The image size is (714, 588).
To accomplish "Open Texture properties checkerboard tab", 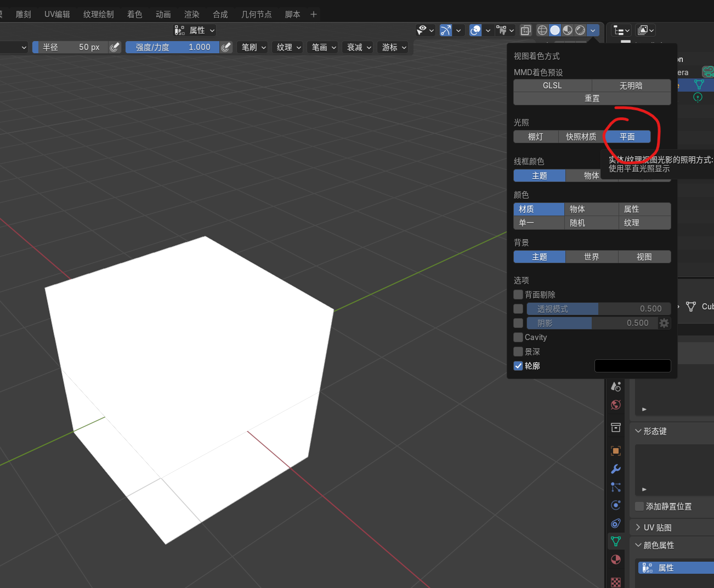I will (616, 582).
